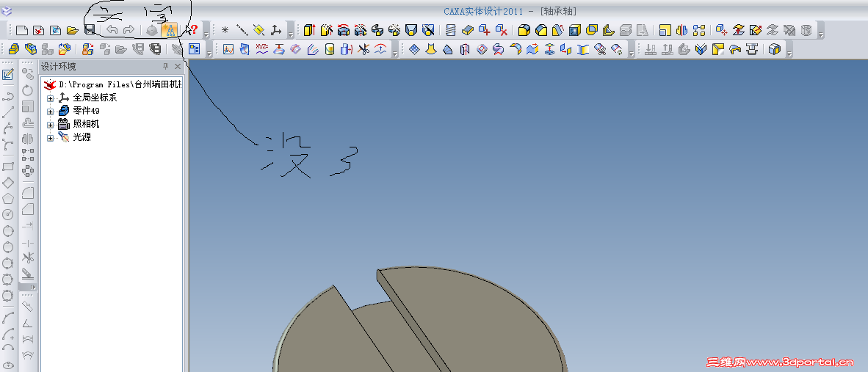Select the 零件49 part item
The width and height of the screenshot is (868, 372).
tap(87, 111)
